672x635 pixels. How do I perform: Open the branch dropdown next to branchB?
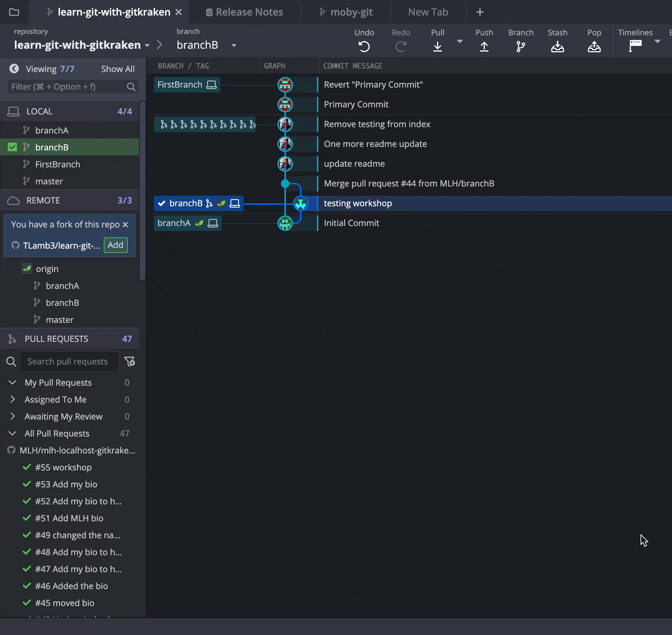[234, 45]
